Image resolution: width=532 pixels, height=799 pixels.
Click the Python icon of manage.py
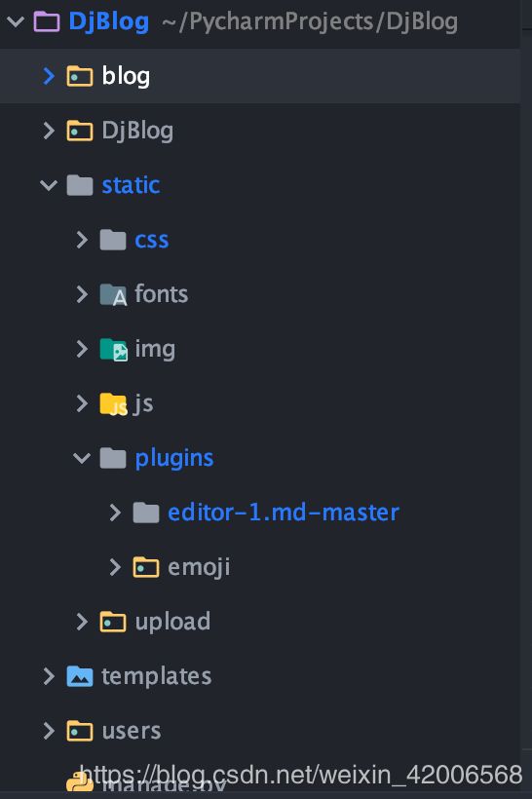pos(80,781)
